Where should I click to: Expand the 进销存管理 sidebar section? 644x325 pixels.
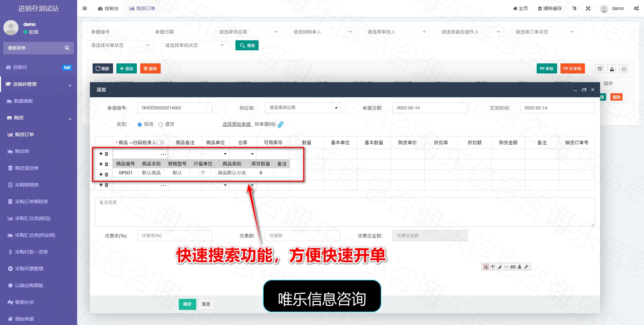pos(39,84)
